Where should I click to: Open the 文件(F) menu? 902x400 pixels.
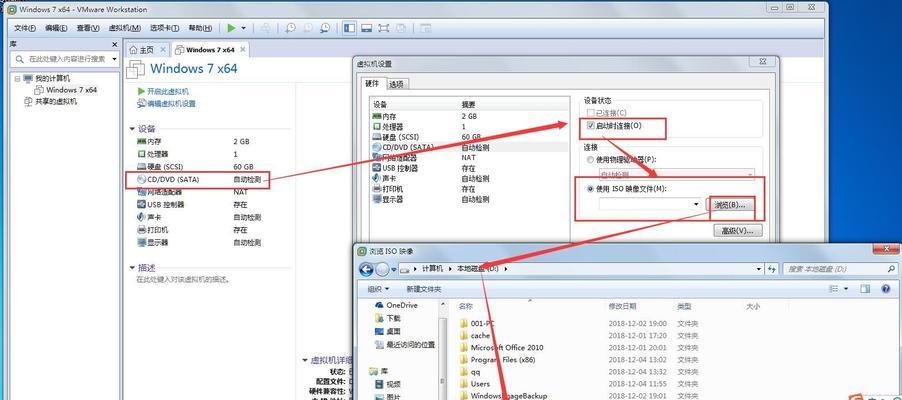pyautogui.click(x=25, y=28)
